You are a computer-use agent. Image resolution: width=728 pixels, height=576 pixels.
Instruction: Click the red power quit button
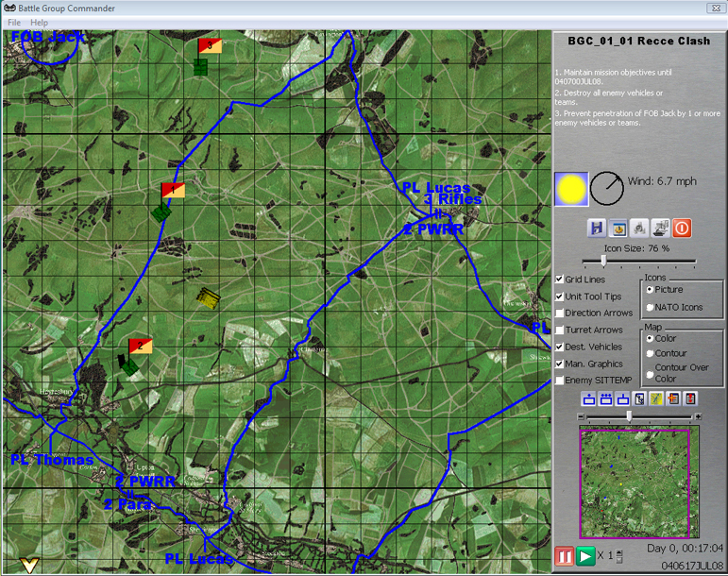682,228
